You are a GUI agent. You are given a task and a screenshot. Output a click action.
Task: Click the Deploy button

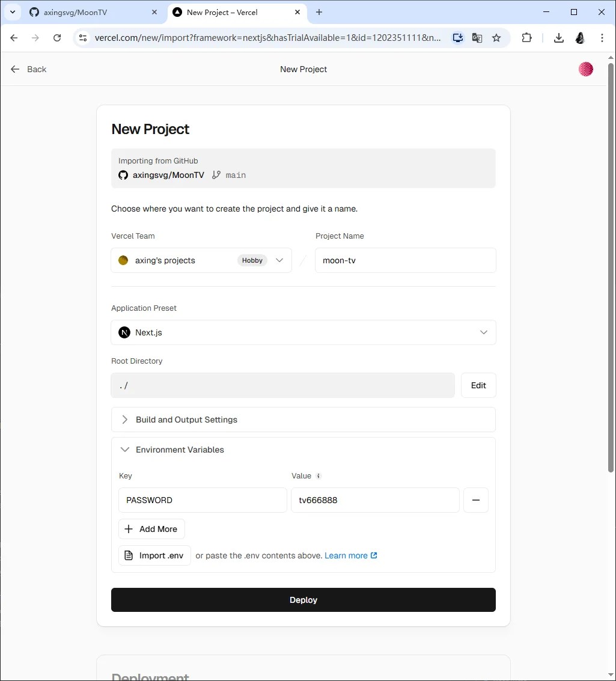303,600
